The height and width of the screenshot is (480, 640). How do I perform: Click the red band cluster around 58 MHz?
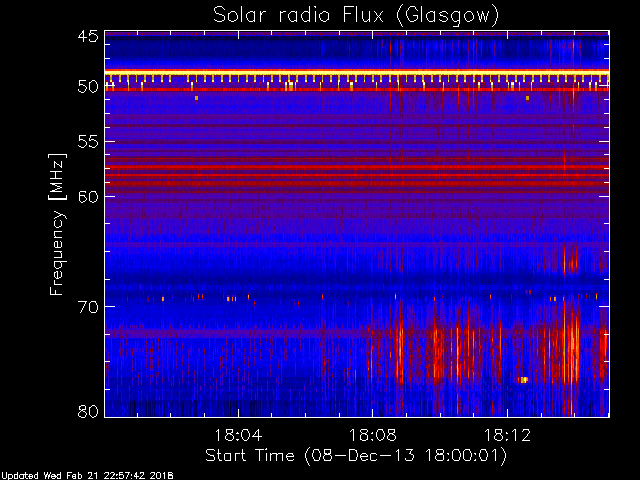point(357,175)
